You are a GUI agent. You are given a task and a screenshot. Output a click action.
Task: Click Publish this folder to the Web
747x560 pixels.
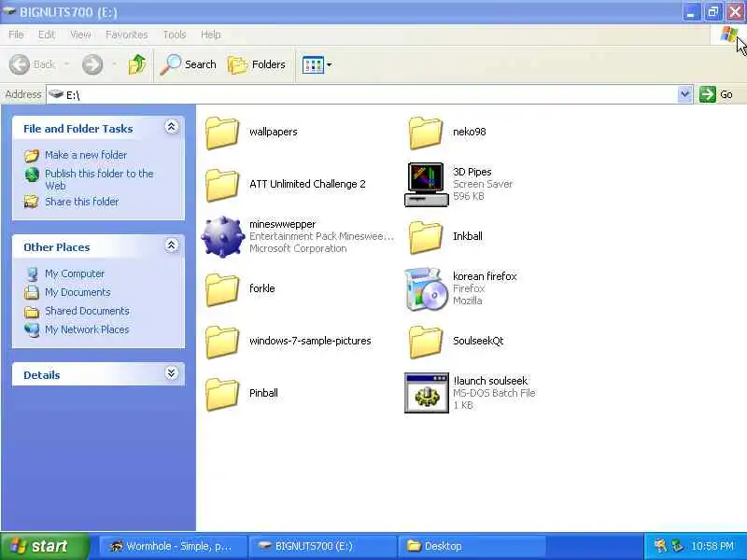coord(99,179)
